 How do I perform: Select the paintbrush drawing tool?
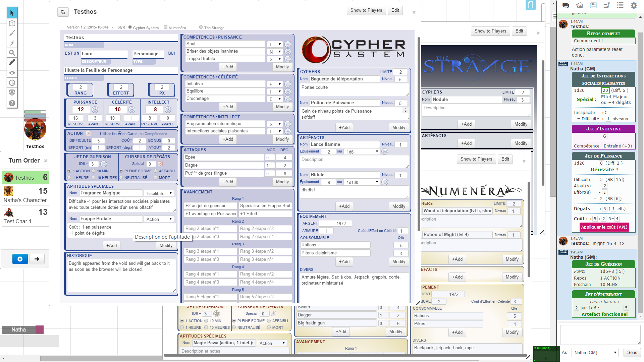[x=12, y=33]
